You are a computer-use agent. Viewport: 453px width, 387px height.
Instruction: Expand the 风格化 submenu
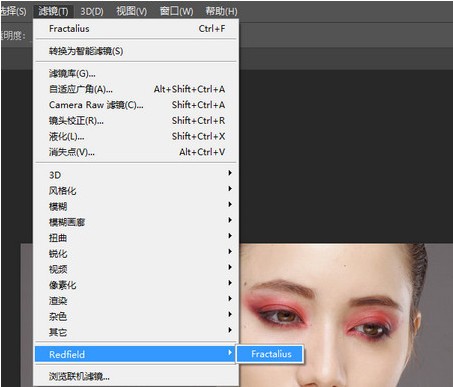point(136,190)
